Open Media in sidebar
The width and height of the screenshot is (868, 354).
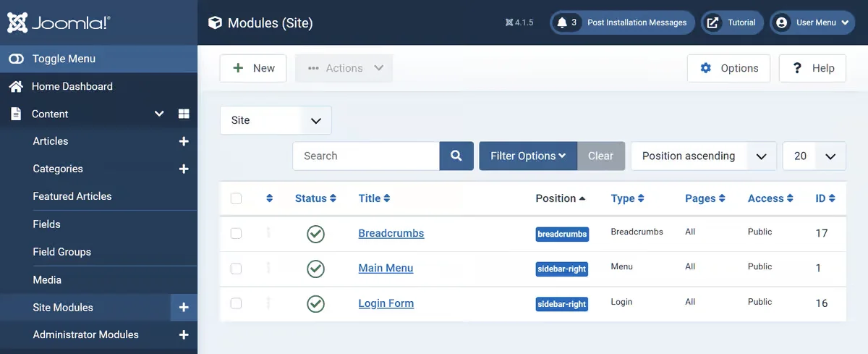pos(47,279)
